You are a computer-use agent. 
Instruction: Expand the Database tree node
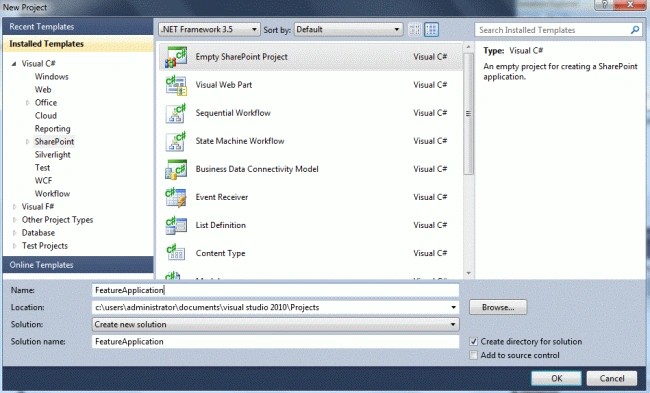pos(15,233)
